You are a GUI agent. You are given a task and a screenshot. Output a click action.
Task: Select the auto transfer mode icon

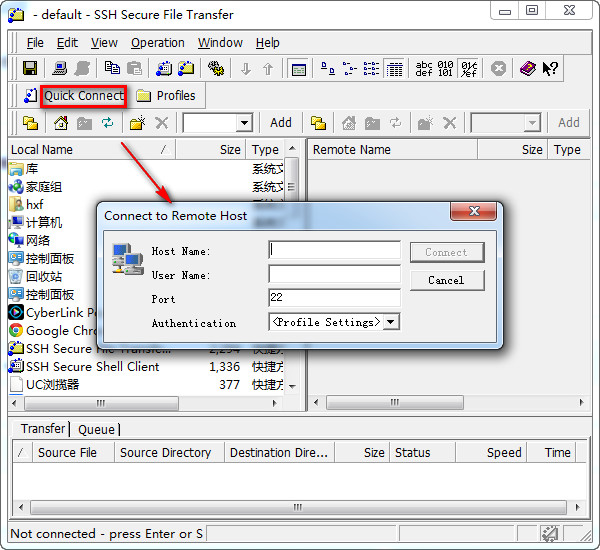[469, 69]
